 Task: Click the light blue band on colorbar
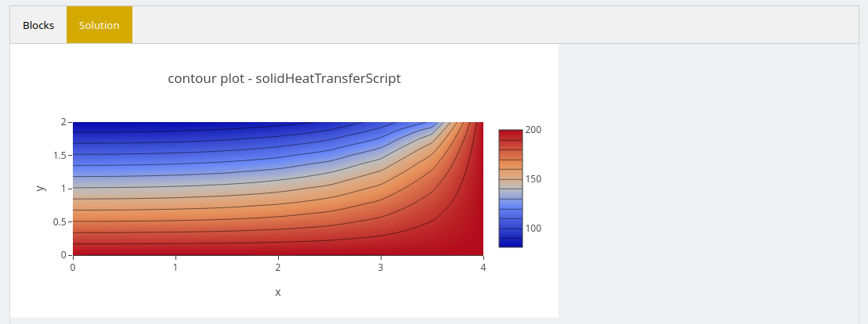point(511,203)
